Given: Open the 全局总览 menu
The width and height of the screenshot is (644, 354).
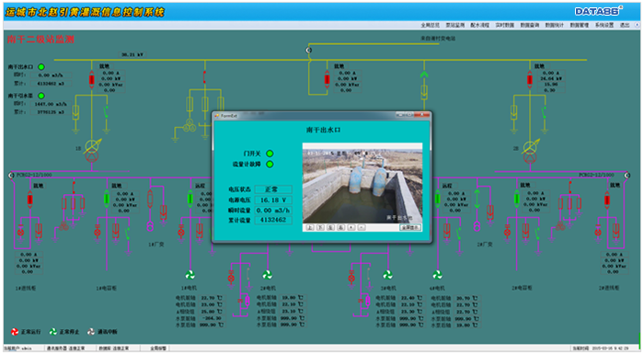Looking at the screenshot, I should click(x=430, y=26).
